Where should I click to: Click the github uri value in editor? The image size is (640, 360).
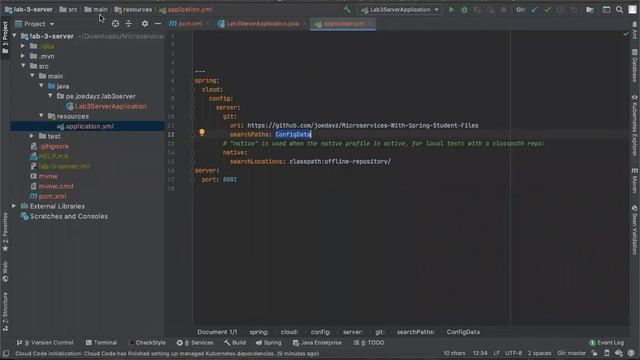[363, 125]
